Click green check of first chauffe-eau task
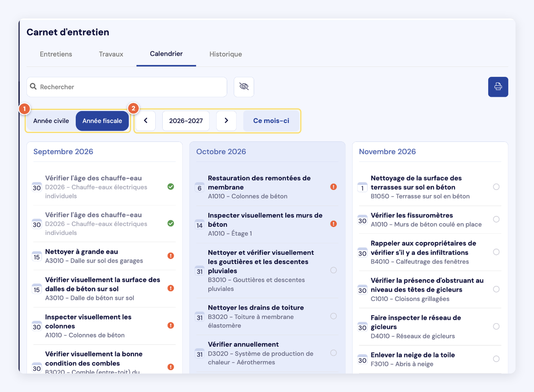Viewport: 534px width, 392px height. (x=171, y=187)
